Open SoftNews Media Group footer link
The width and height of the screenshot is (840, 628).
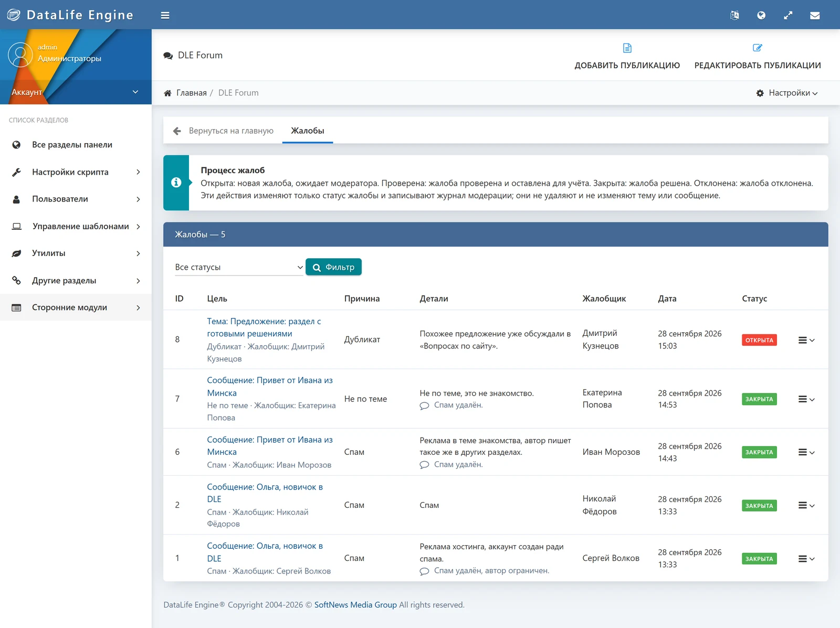[355, 605]
